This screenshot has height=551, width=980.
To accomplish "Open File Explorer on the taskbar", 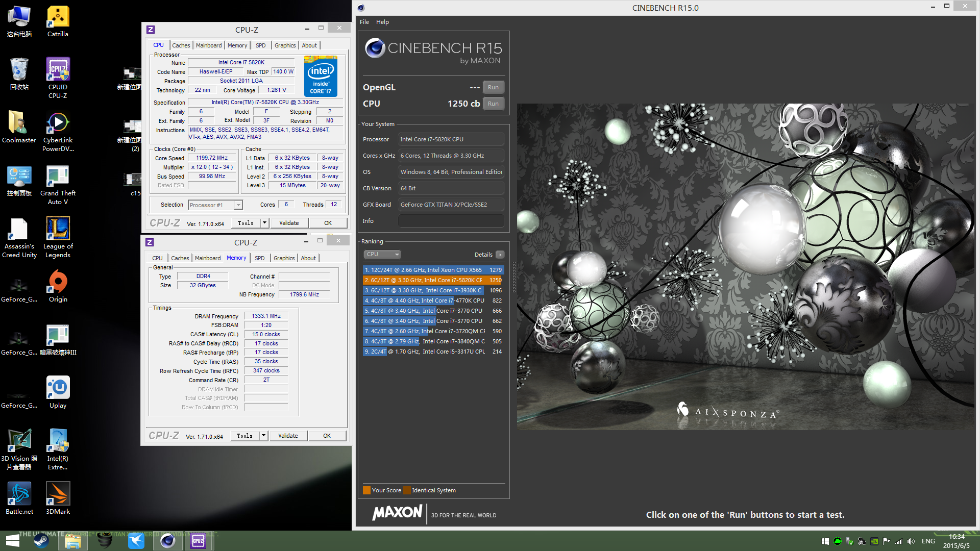I will pyautogui.click(x=72, y=541).
